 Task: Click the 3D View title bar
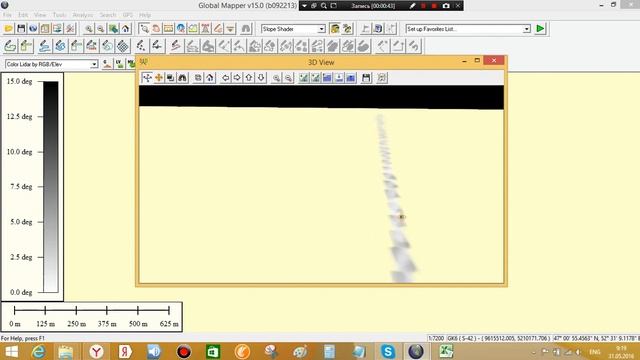[x=321, y=62]
